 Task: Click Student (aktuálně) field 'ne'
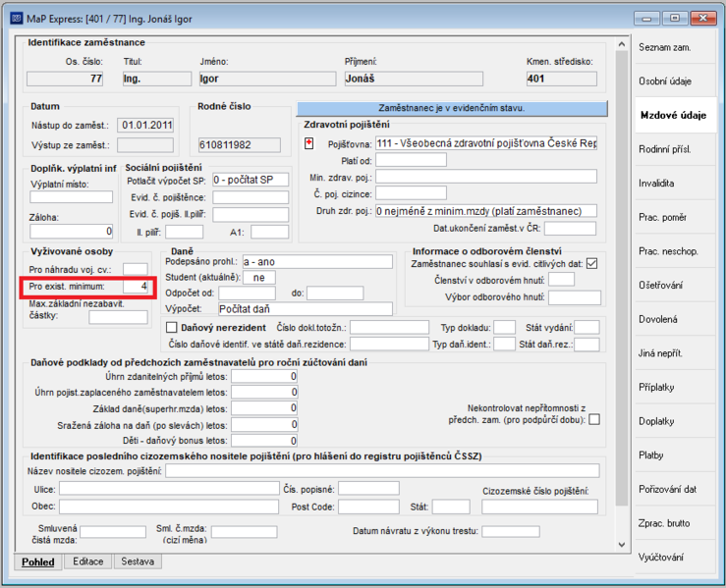click(x=258, y=278)
